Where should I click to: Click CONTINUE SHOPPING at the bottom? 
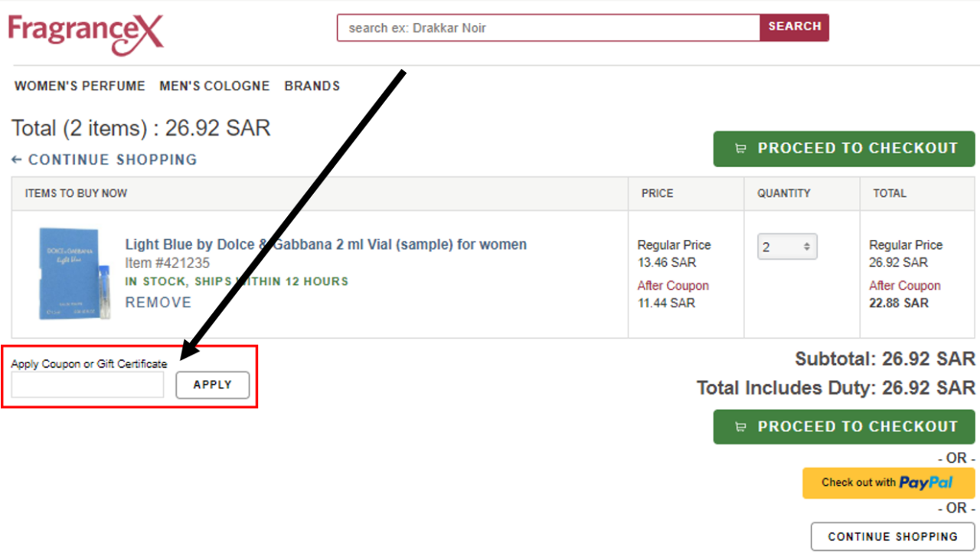(x=892, y=536)
